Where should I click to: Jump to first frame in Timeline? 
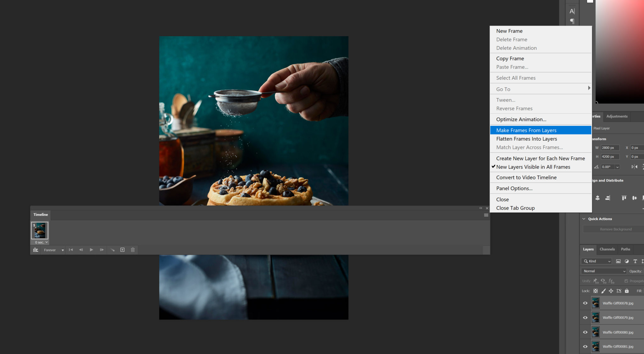click(x=71, y=250)
